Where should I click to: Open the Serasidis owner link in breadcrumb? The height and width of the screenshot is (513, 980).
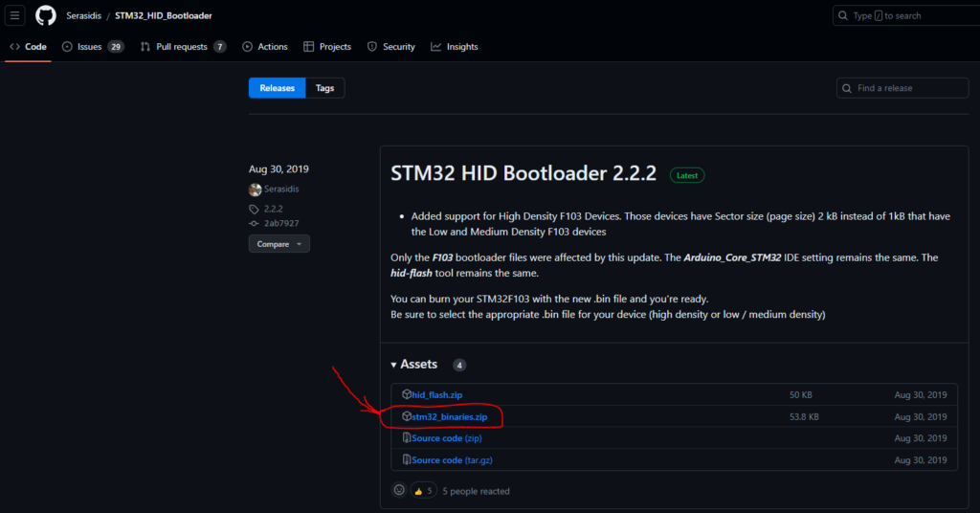click(x=84, y=15)
